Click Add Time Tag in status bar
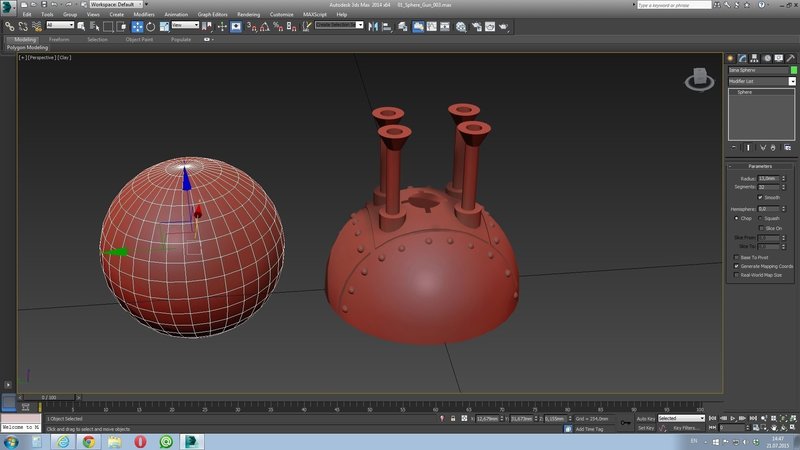 point(589,429)
